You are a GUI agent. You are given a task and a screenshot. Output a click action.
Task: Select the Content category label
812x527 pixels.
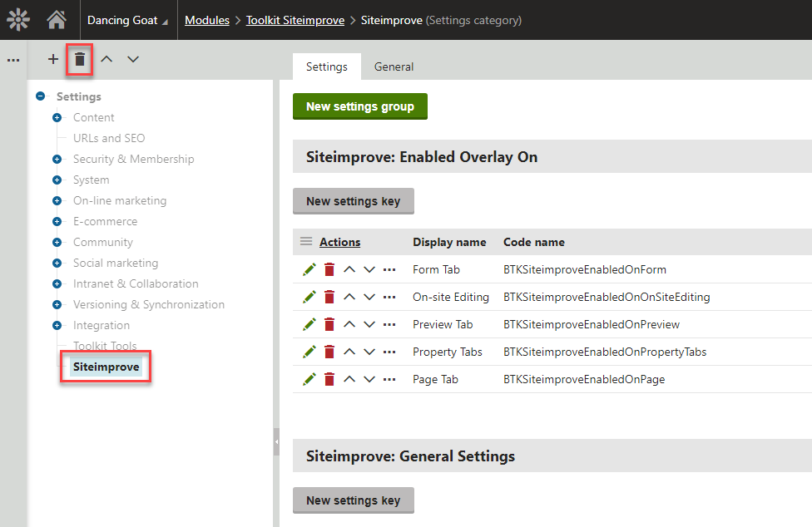pyautogui.click(x=93, y=117)
